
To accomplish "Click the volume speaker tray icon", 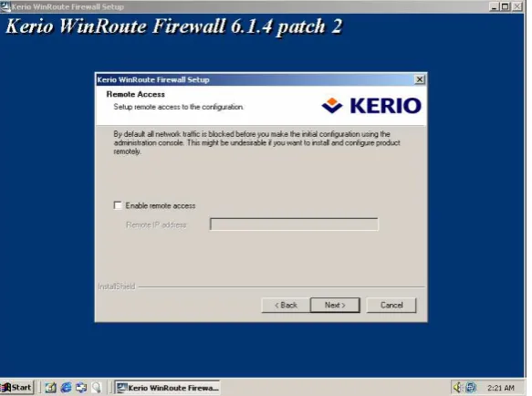I will pyautogui.click(x=457, y=387).
